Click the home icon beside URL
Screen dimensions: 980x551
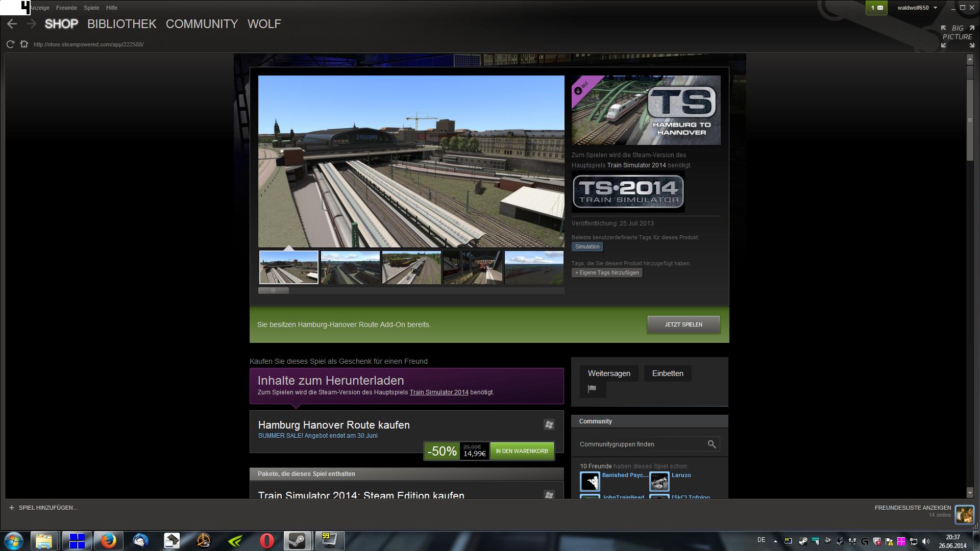coord(24,44)
